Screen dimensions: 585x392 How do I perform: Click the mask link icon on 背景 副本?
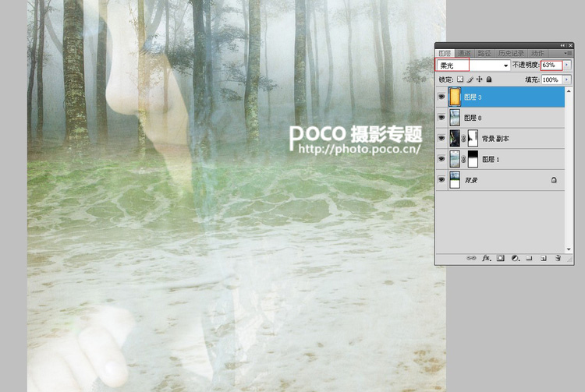pyautogui.click(x=464, y=139)
